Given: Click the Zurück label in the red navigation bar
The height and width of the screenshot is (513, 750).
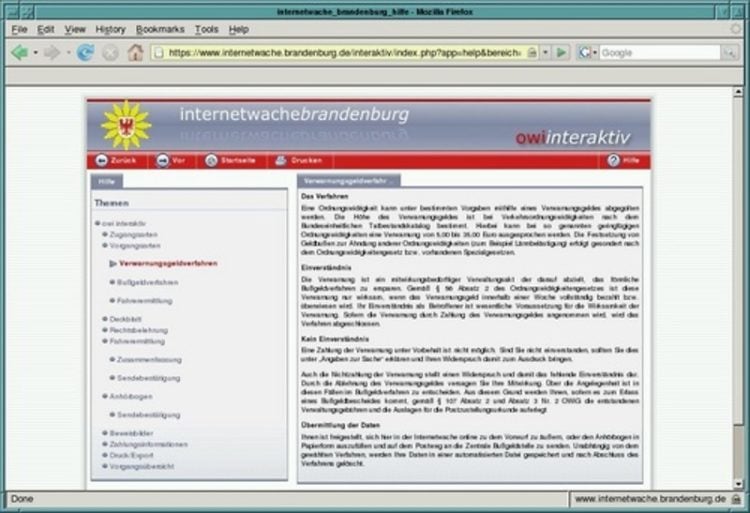Looking at the screenshot, I should pyautogui.click(x=123, y=160).
